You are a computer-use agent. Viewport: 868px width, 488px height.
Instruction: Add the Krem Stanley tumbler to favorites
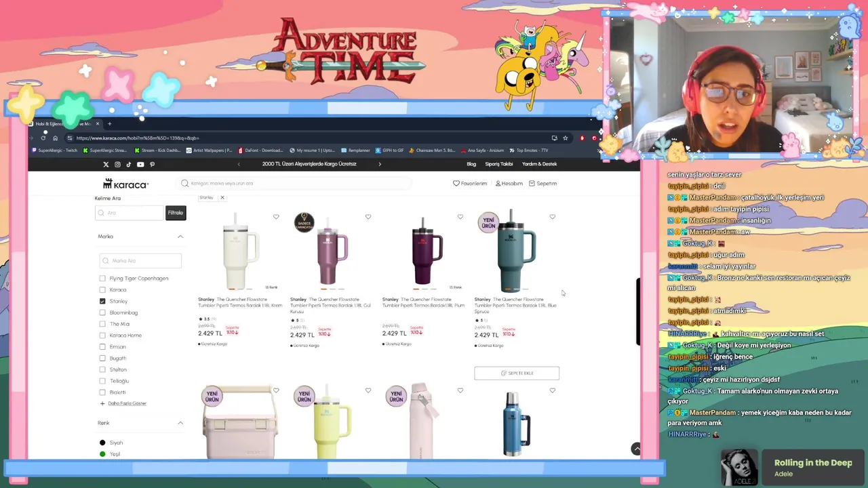[x=276, y=217]
